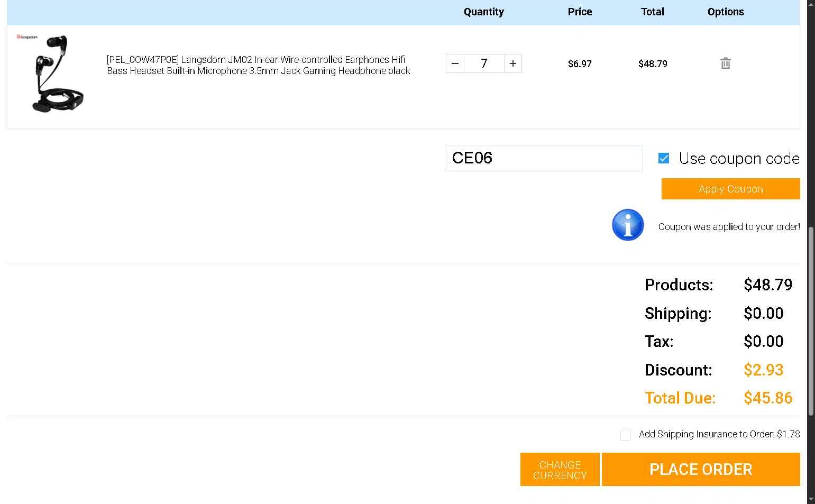Click the Price column header

point(580,12)
